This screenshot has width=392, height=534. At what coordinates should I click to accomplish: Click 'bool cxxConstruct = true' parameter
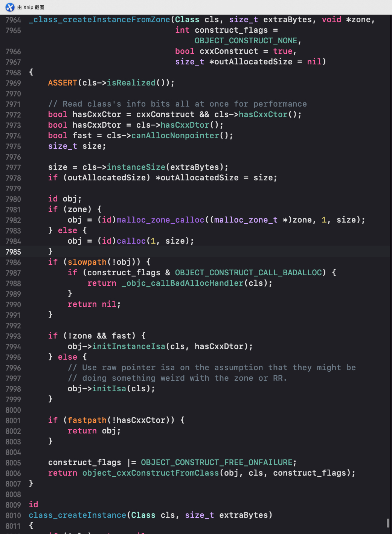click(234, 51)
